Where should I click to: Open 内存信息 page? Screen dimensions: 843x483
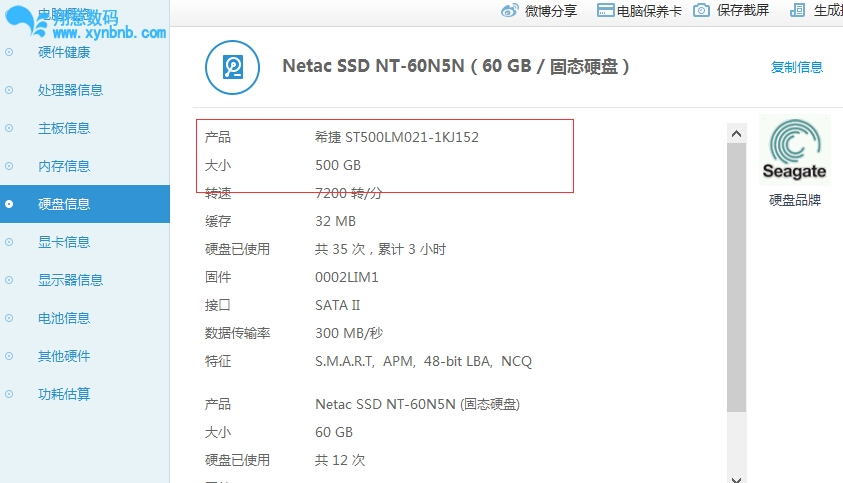click(x=64, y=166)
